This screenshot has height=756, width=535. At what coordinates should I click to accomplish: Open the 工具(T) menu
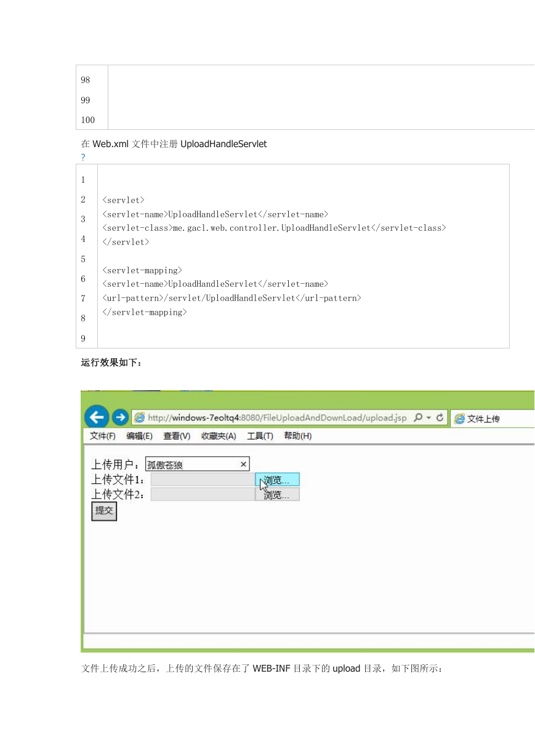click(260, 436)
